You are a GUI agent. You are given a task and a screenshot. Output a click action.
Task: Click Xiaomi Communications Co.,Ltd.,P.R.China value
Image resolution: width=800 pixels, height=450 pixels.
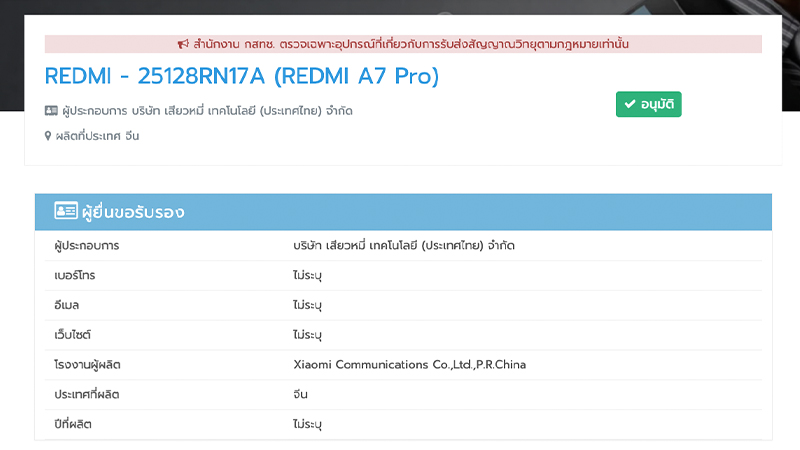click(409, 365)
